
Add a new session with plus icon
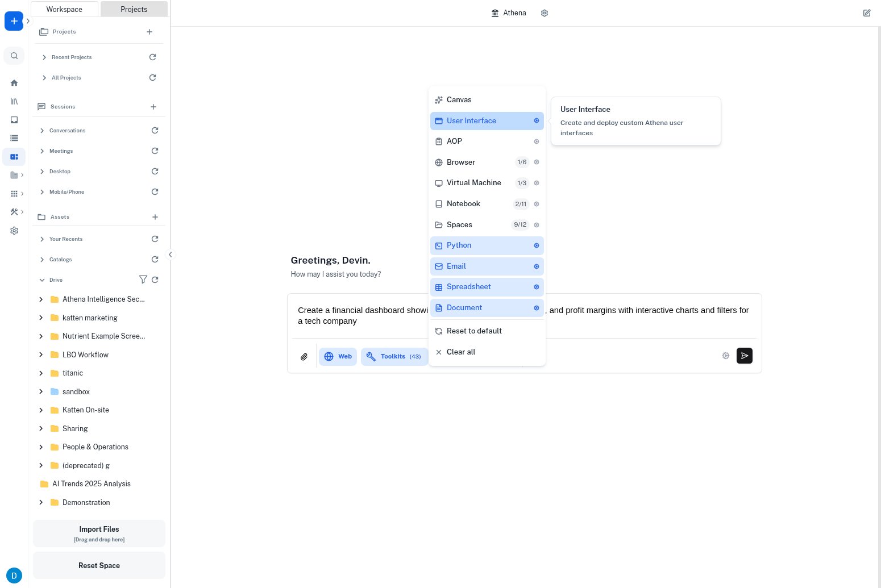[x=153, y=107]
